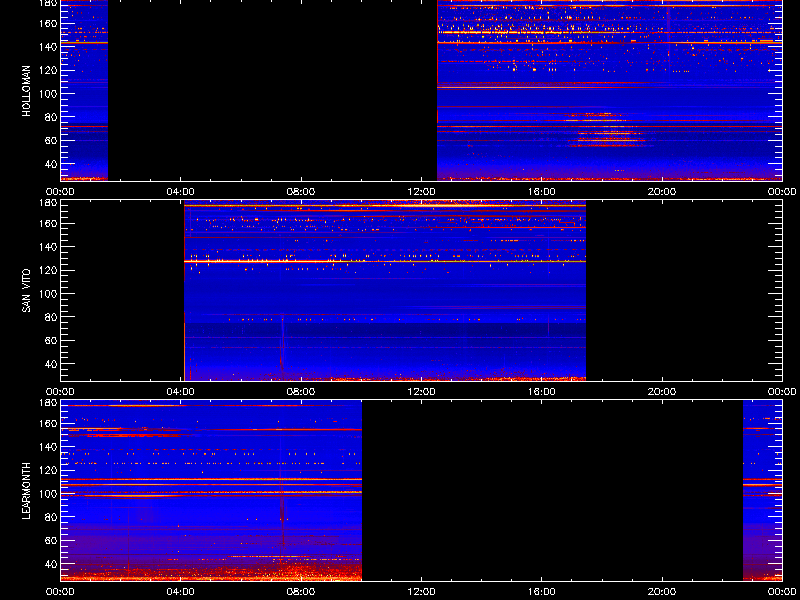Choose the 20:00 label under the Learmonth panel
The height and width of the screenshot is (600, 800).
coord(662,592)
